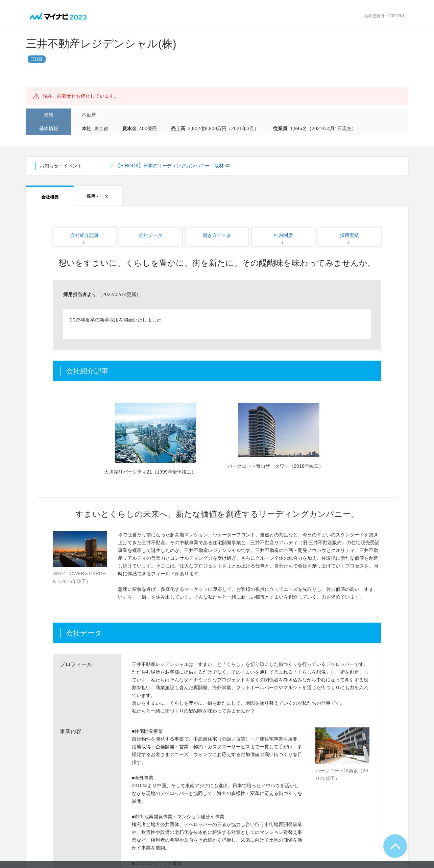Viewport: 434px width, 868px height.
Task: Click the 正社員 badge
Action: [37, 59]
